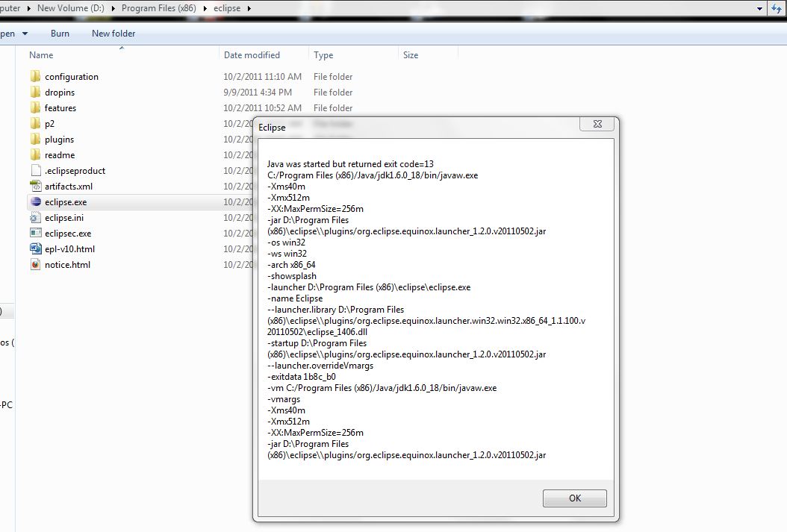This screenshot has height=532, width=787.
Task: Click the 10/2/2011 10:52 AM date cell
Action: 263,107
